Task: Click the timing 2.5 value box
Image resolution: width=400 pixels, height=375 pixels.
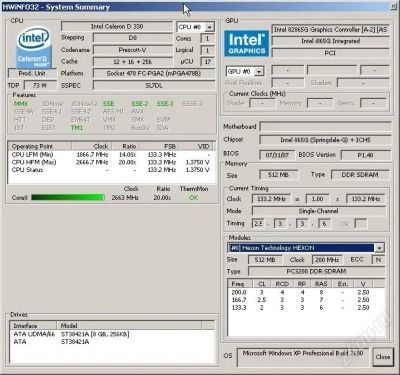Action: tap(258, 223)
